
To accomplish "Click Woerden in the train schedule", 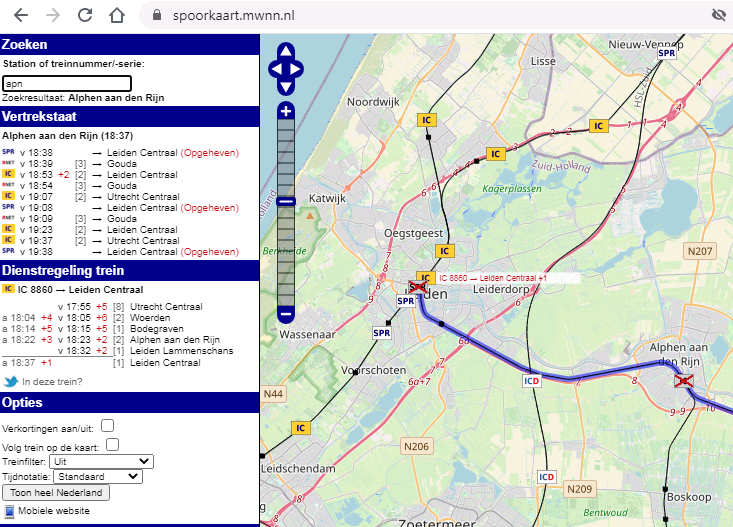I will point(150,318).
